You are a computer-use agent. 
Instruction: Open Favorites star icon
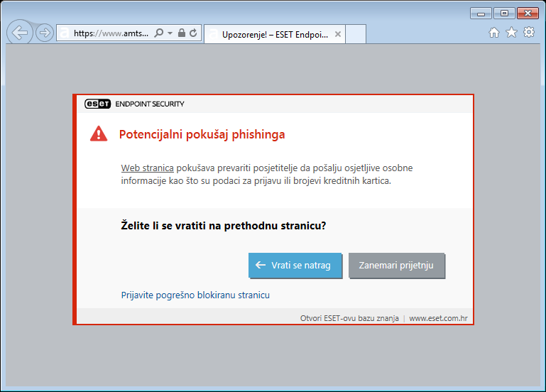click(511, 33)
